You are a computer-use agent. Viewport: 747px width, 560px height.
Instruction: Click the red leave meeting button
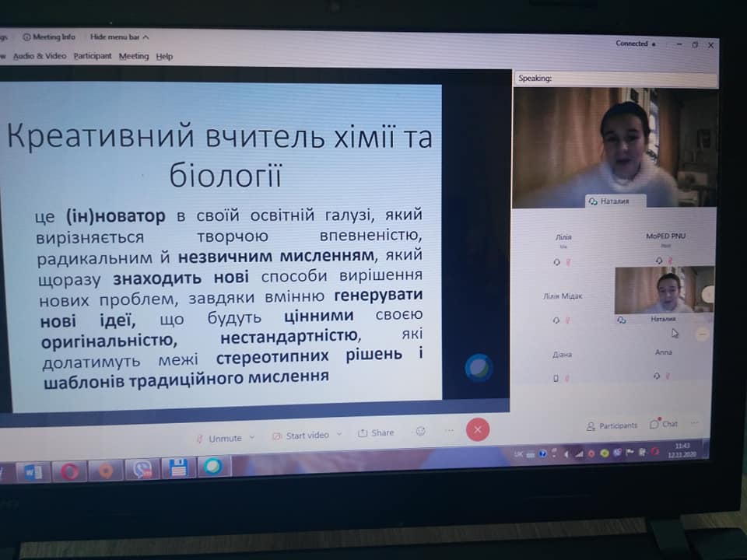(x=477, y=429)
